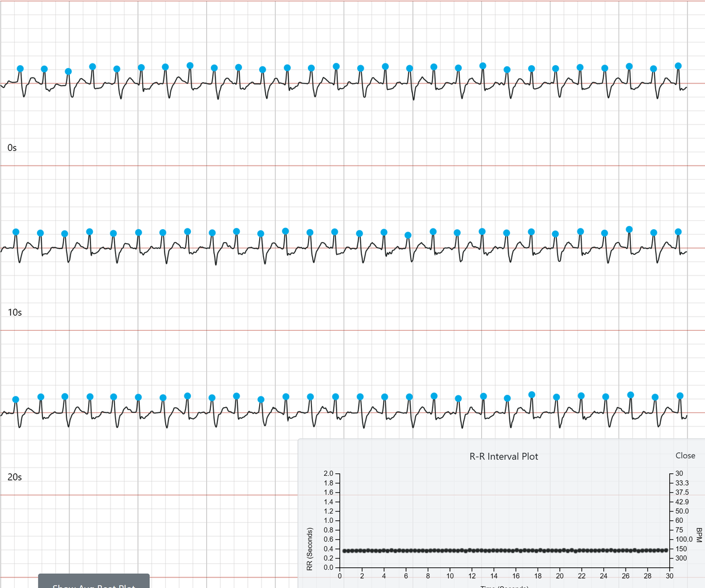705x588 pixels.
Task: Select the R-R Interval Plot title
Action: [503, 456]
